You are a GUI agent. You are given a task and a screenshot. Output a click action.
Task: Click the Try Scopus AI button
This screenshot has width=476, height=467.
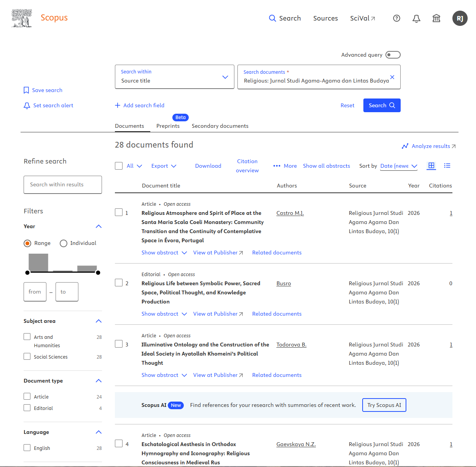click(x=384, y=405)
